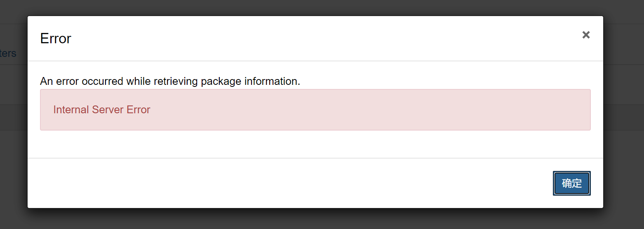Click the word "while" in the error message

click(139, 82)
